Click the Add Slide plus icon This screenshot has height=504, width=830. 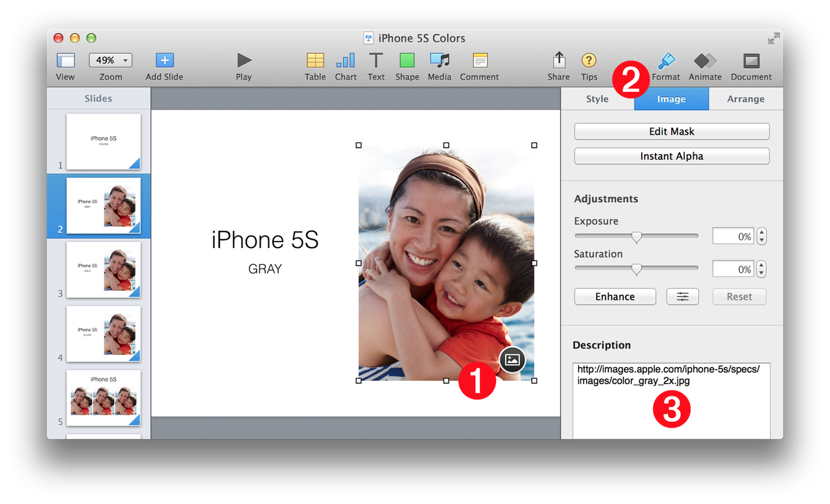pos(165,60)
